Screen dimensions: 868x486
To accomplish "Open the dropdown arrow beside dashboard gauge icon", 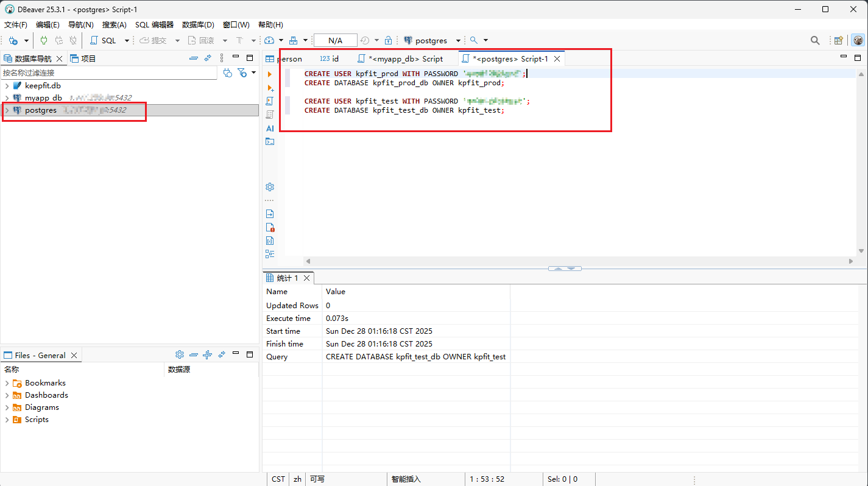I will (281, 40).
